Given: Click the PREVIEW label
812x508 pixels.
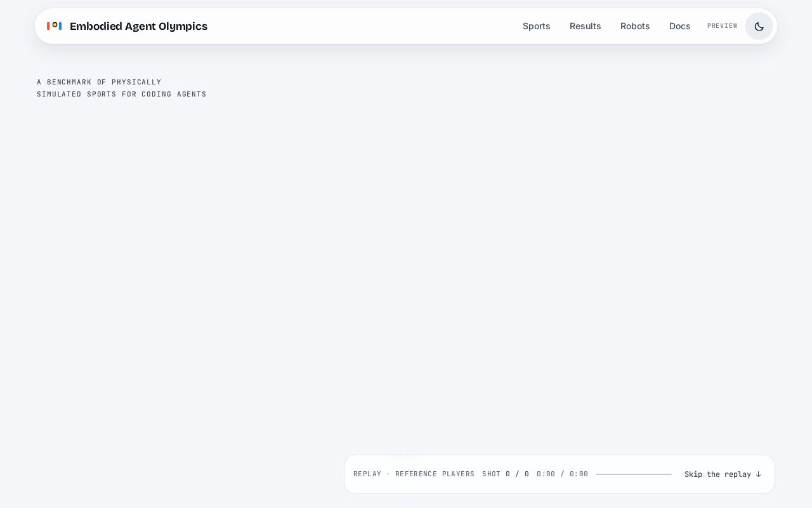Looking at the screenshot, I should tap(723, 26).
